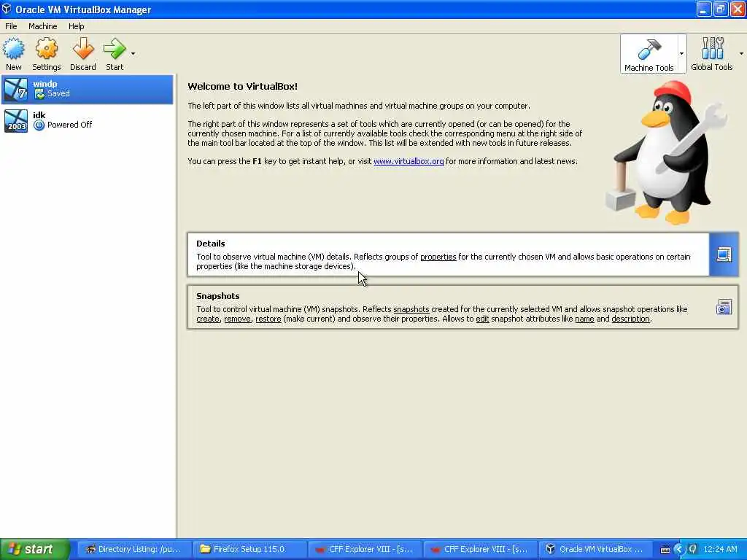
Task: Switch to second CFF Explorer VIII taskbar item
Action: [480, 549]
